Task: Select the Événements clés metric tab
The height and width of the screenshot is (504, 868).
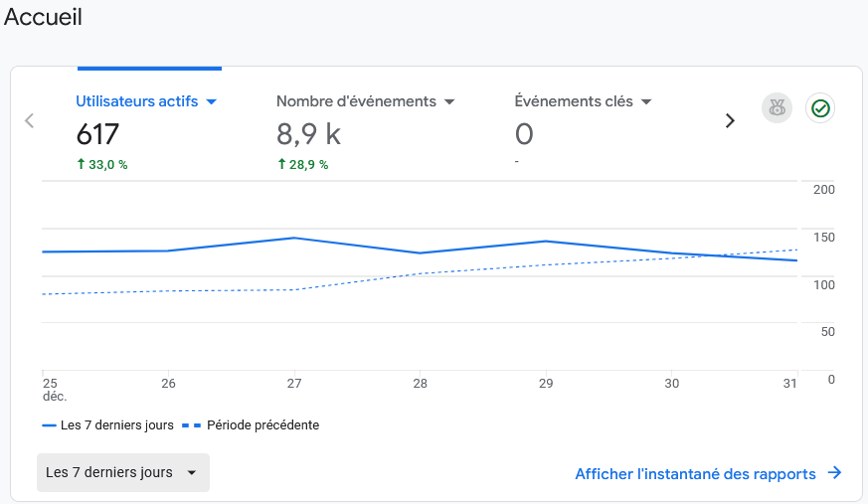Action: [574, 101]
